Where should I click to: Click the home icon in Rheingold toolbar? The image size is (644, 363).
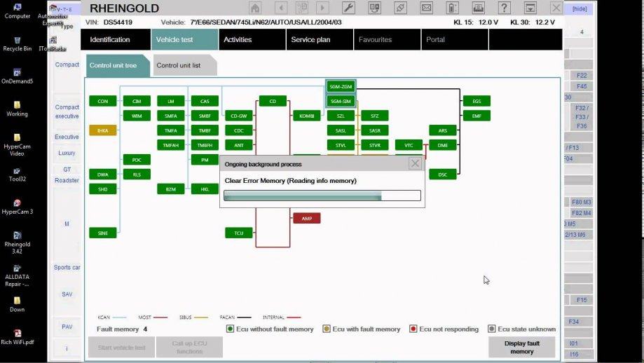click(x=255, y=8)
